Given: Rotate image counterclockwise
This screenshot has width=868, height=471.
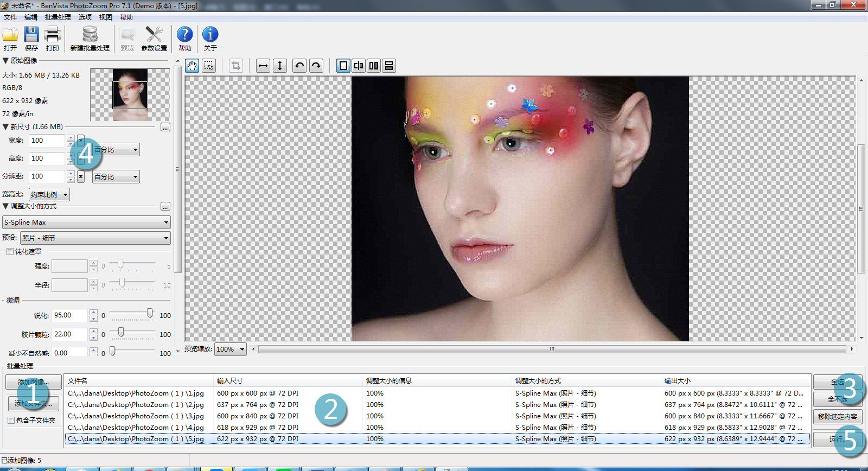Looking at the screenshot, I should (x=299, y=66).
